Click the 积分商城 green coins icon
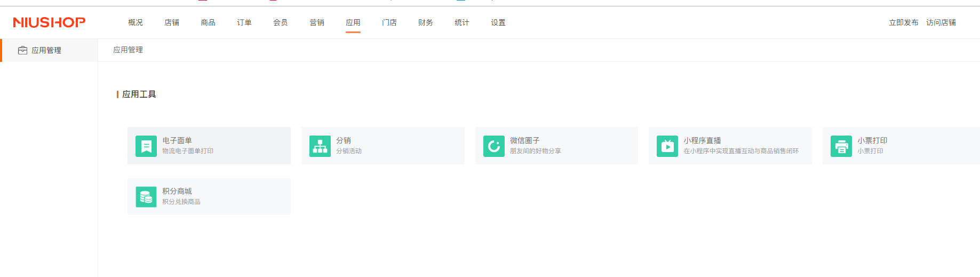 click(146, 196)
